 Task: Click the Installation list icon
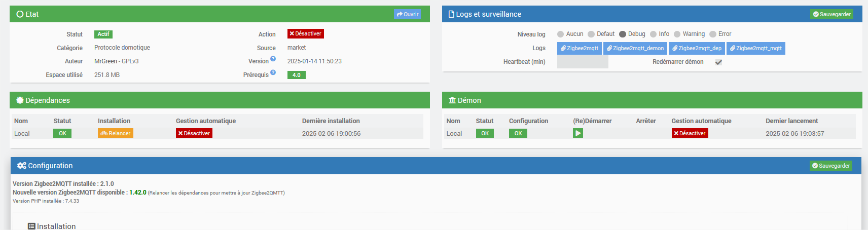[x=31, y=226]
